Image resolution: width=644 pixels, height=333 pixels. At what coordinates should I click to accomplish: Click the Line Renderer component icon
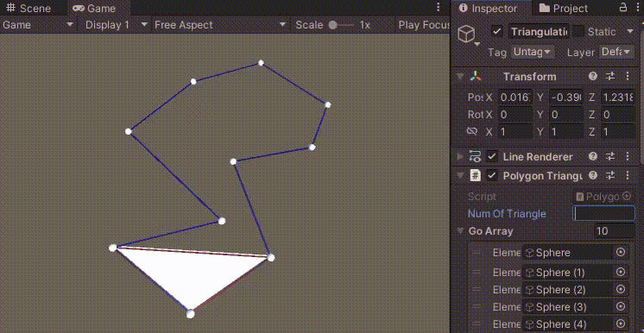475,156
